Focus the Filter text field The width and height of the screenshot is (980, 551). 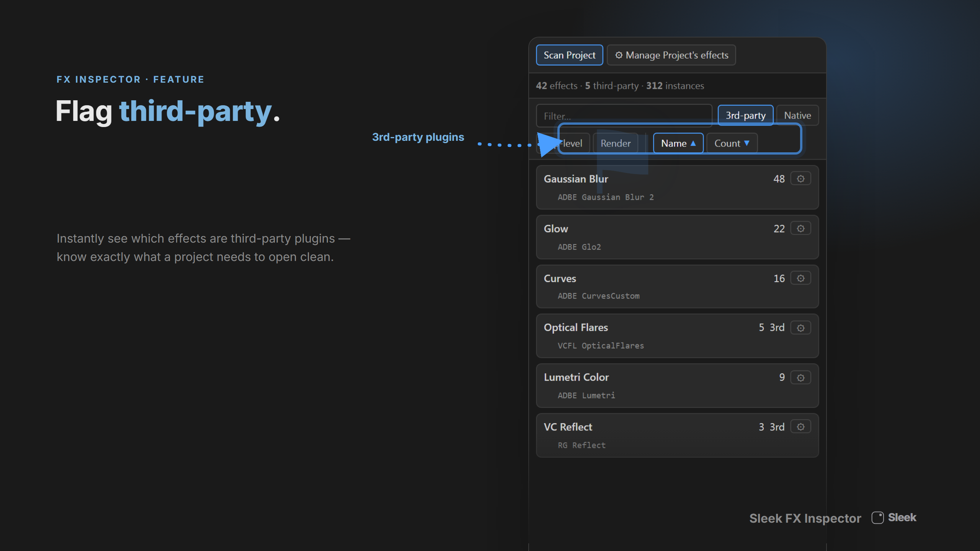[624, 116]
